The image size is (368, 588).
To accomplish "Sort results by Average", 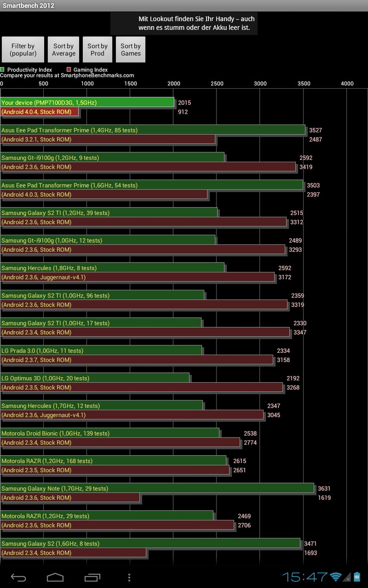I will (64, 49).
